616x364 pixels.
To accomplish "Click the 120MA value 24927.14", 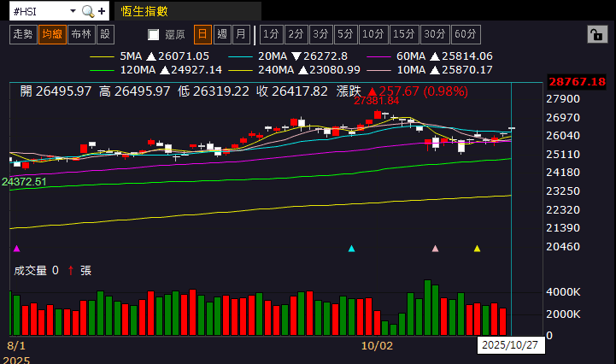I will coord(197,70).
